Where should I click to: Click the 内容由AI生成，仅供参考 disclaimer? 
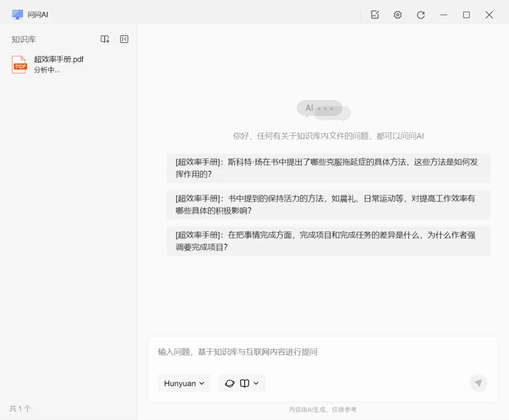coord(323,410)
